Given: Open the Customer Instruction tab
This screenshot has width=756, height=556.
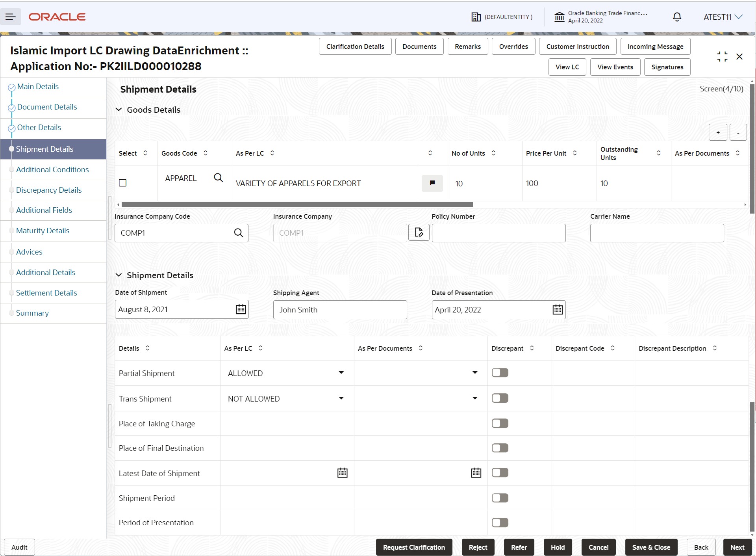Looking at the screenshot, I should 577,46.
